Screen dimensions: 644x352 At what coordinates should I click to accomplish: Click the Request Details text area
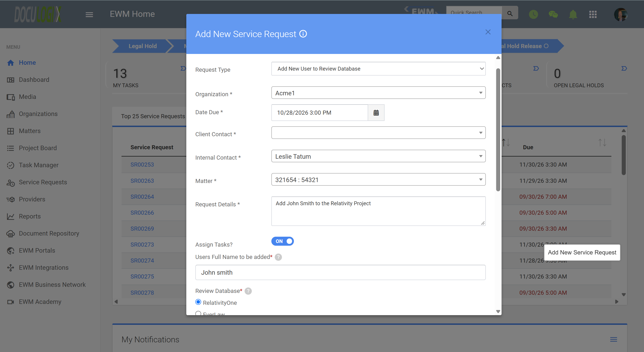pyautogui.click(x=378, y=211)
